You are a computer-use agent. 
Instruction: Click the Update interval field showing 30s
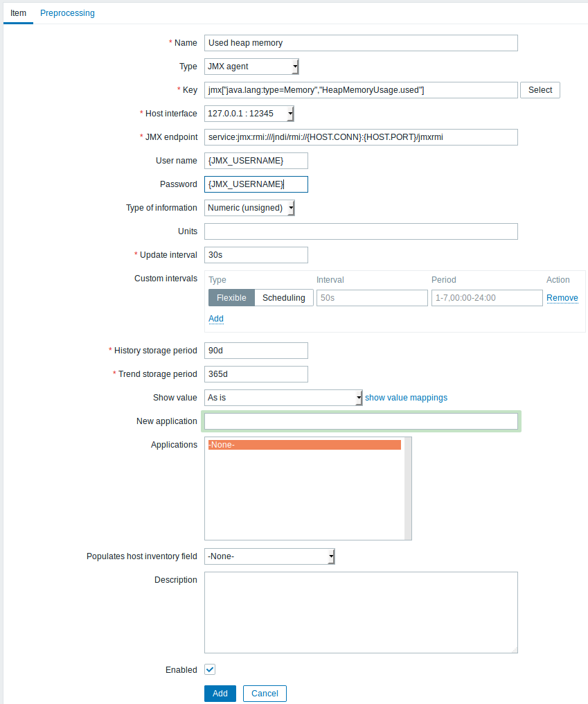click(256, 255)
